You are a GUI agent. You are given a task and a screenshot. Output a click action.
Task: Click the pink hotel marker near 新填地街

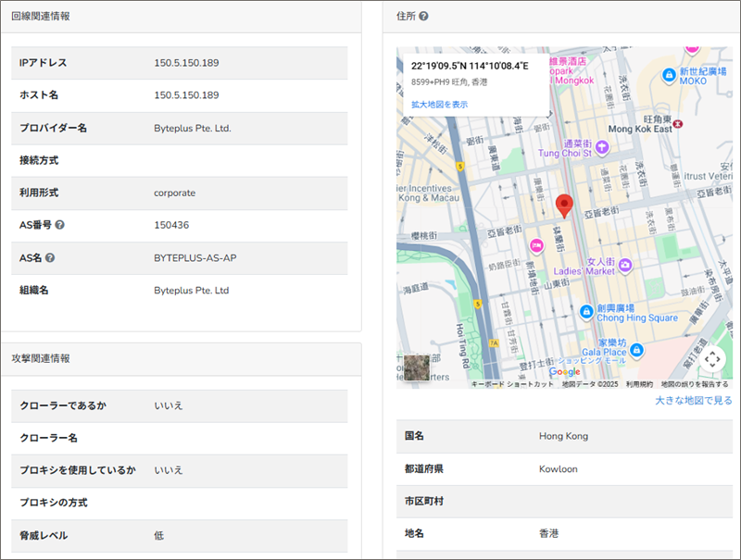pyautogui.click(x=535, y=245)
